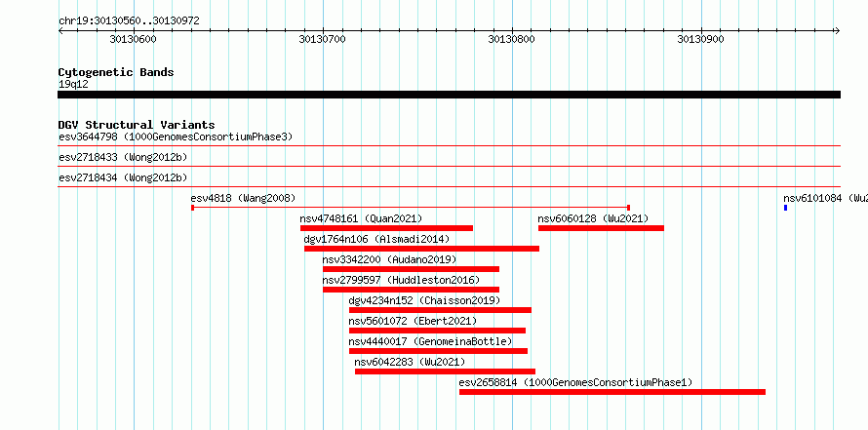
Task: Click the thin red span line of esv4818
Action: 411,208
